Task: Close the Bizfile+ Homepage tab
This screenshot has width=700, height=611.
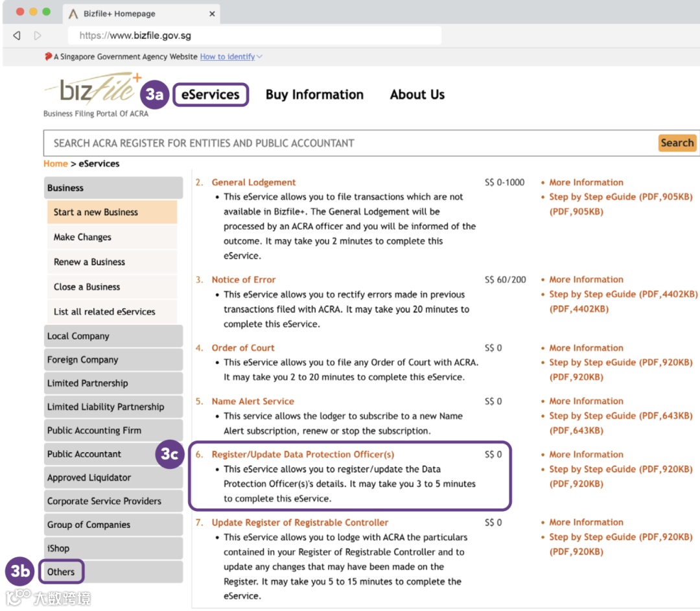Action: tap(212, 14)
